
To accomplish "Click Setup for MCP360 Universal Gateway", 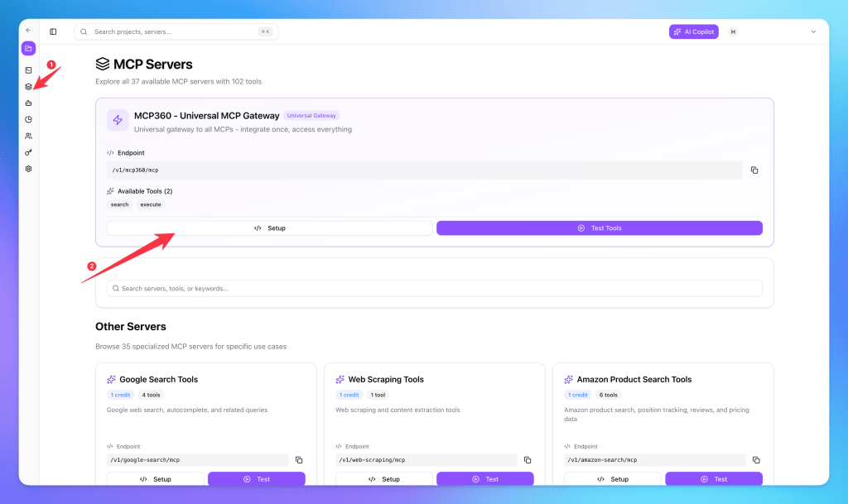I will coord(269,228).
